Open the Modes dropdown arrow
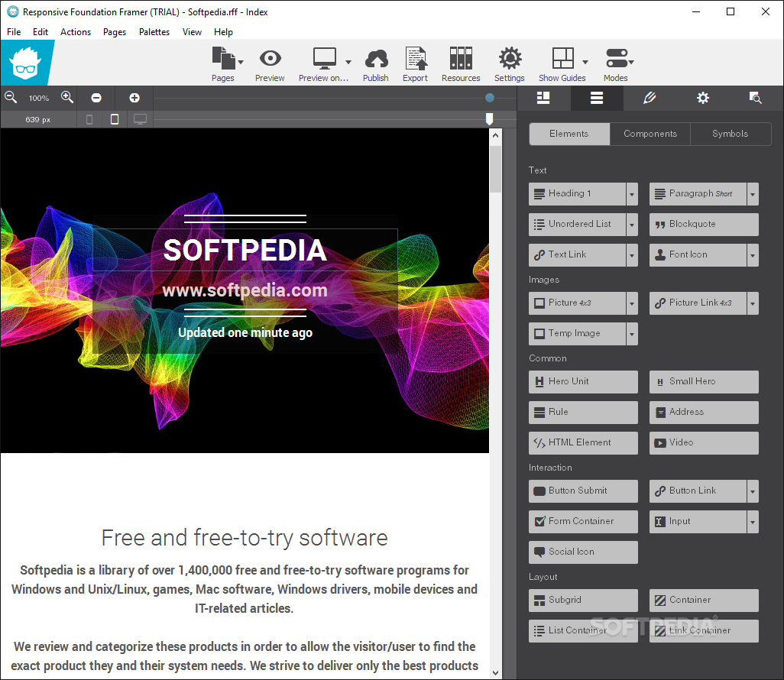Screen dimensions: 784x680 pyautogui.click(x=631, y=62)
